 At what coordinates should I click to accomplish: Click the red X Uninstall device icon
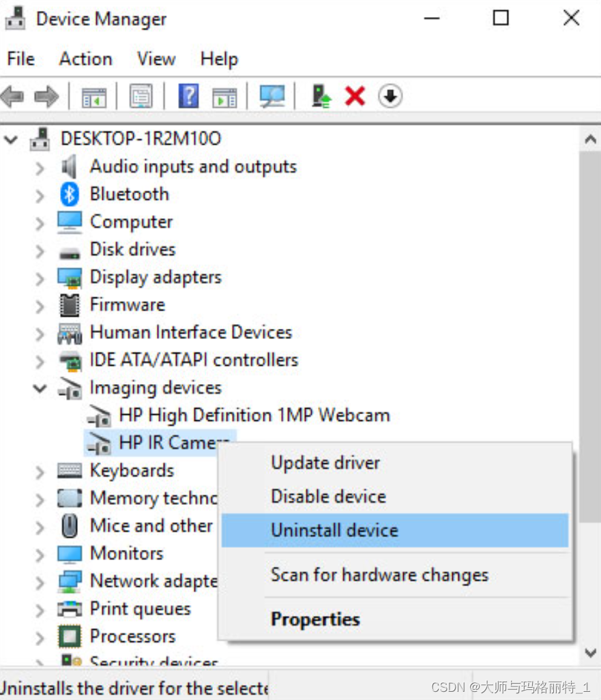[x=355, y=96]
